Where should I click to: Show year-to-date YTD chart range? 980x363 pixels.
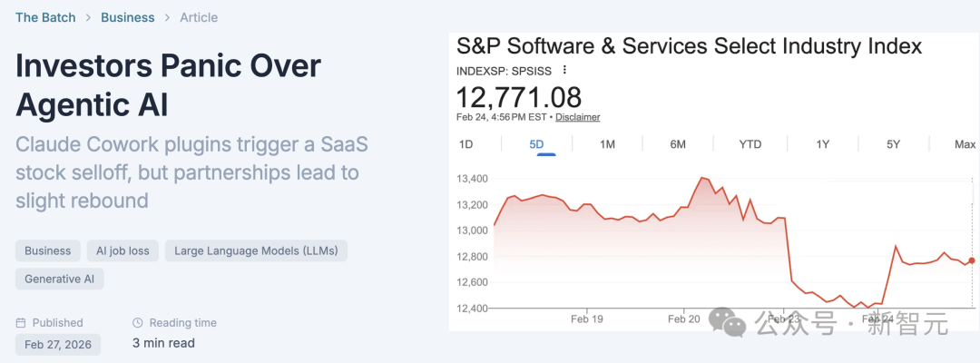pyautogui.click(x=750, y=144)
